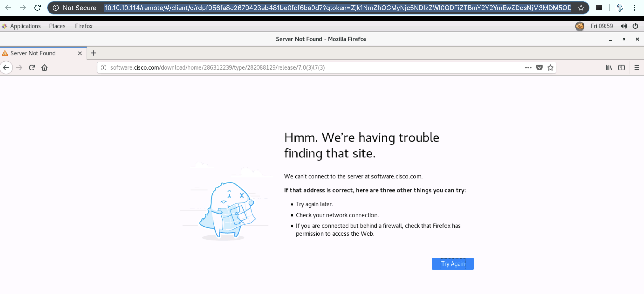Toggle the browser sidebar in Firefox
This screenshot has width=644, height=294.
point(622,67)
